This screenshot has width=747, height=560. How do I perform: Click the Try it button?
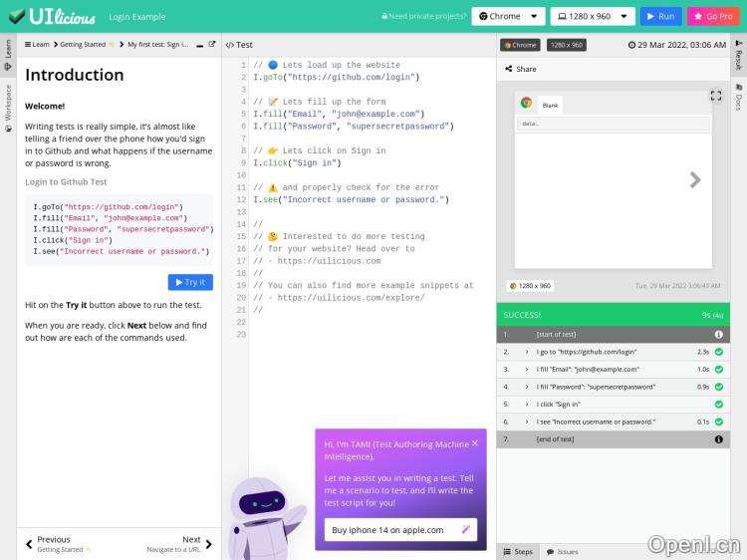[190, 282]
